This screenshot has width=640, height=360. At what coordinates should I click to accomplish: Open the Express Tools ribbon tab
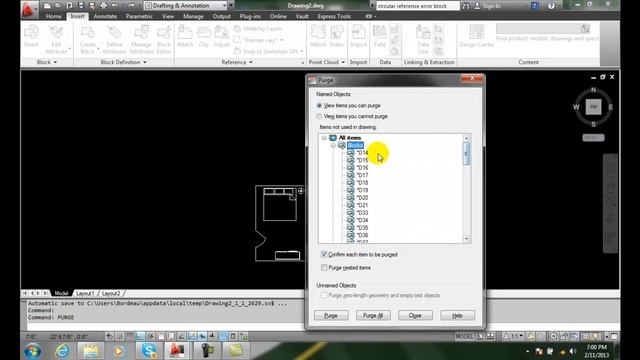coord(334,16)
